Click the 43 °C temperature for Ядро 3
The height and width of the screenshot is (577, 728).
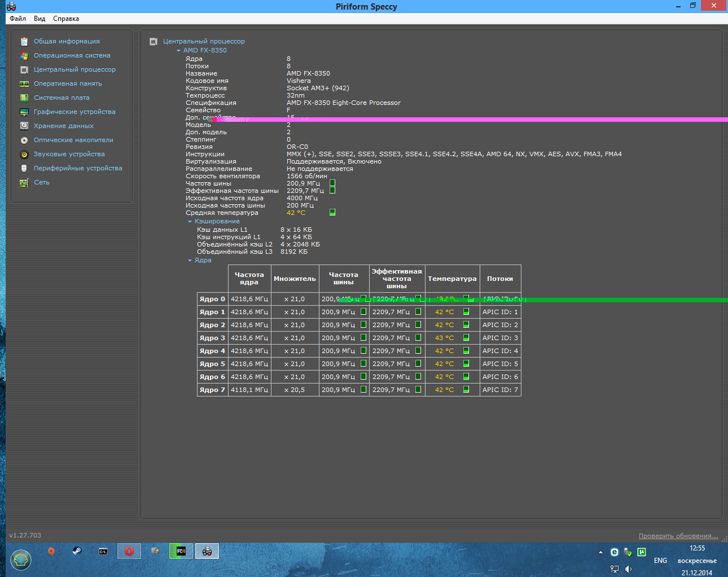click(444, 338)
